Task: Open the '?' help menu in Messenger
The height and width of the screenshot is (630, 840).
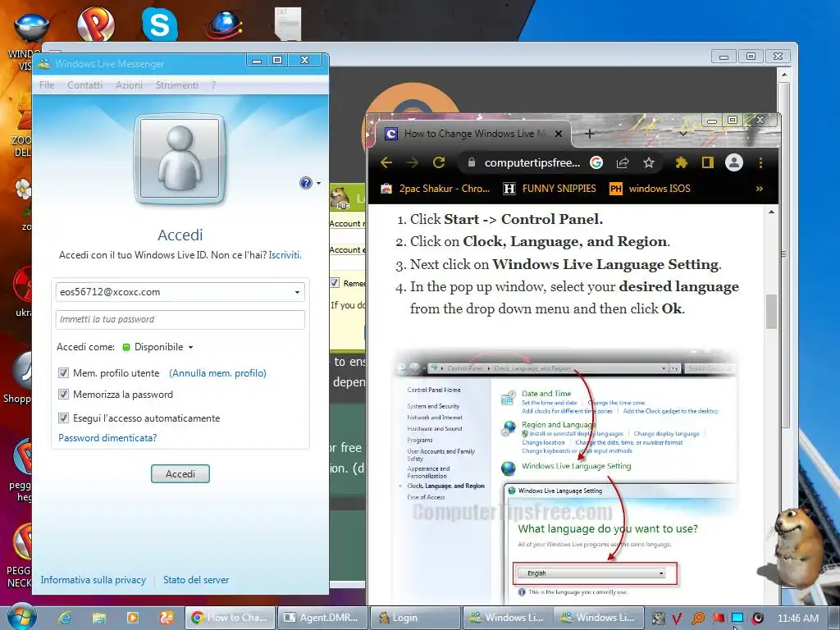Action: coord(213,84)
